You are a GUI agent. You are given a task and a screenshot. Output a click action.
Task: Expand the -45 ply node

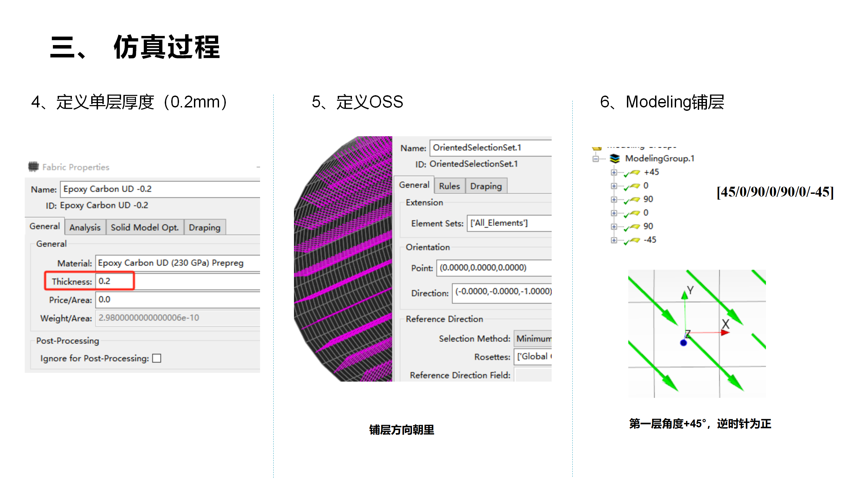pyautogui.click(x=614, y=240)
